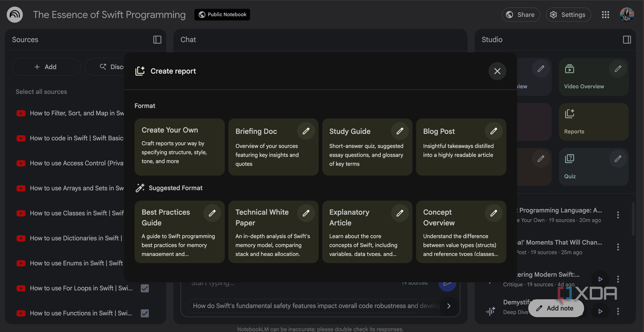
Task: Edit the Concept Overview format
Action: tap(494, 213)
